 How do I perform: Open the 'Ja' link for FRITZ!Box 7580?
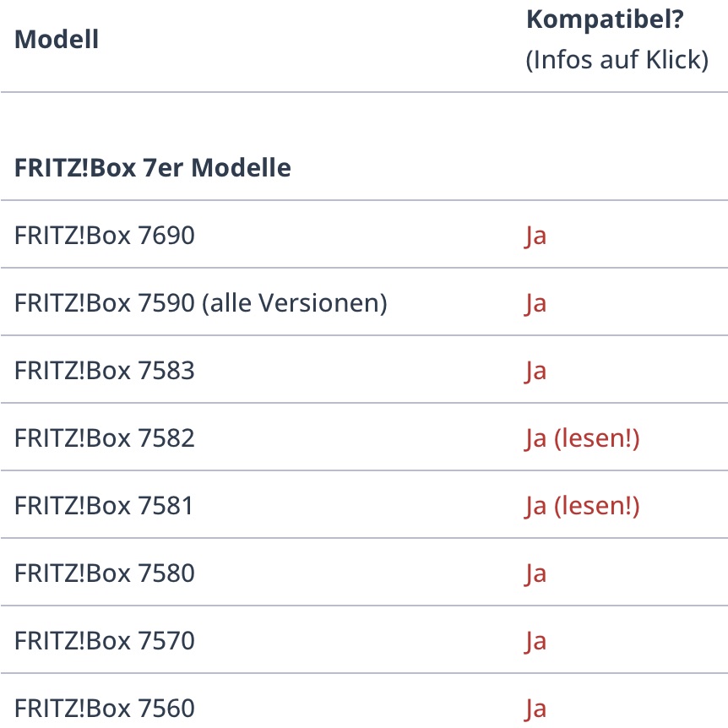click(535, 573)
